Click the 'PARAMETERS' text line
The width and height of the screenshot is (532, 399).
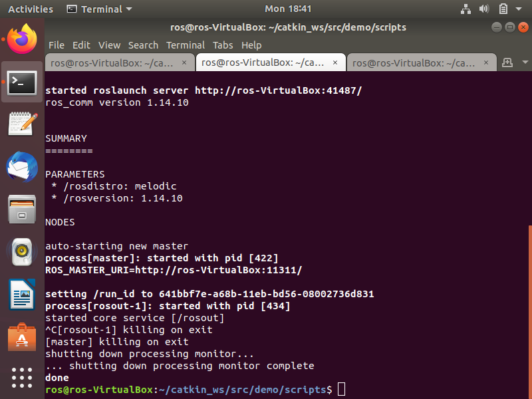[75, 174]
